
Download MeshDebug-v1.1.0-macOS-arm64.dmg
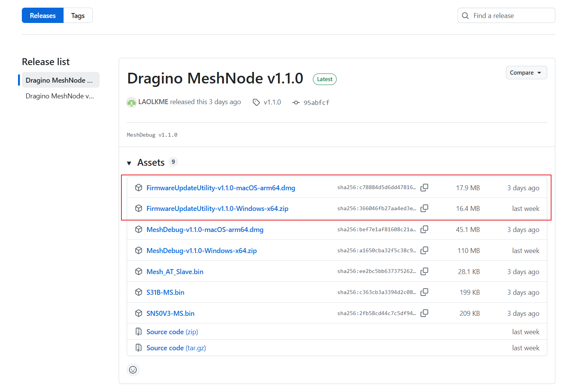[205, 229]
